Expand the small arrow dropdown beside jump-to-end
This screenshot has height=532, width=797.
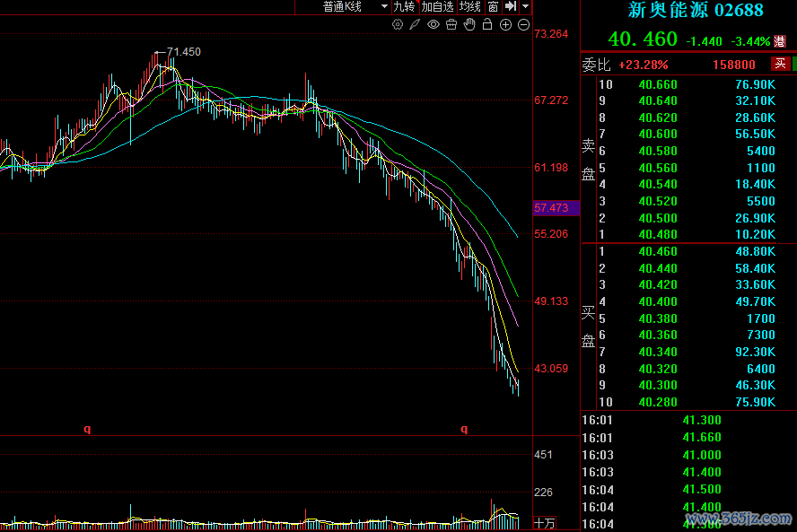[526, 6]
